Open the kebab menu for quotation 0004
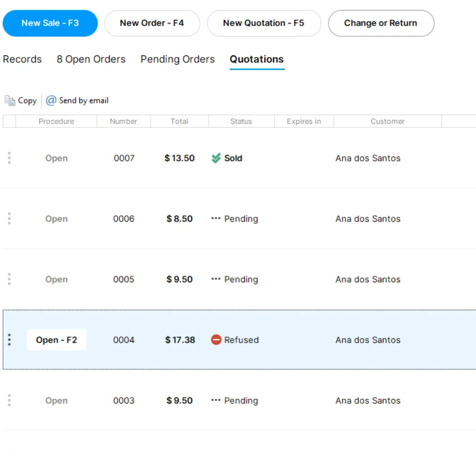The height and width of the screenshot is (455, 476). (9, 339)
